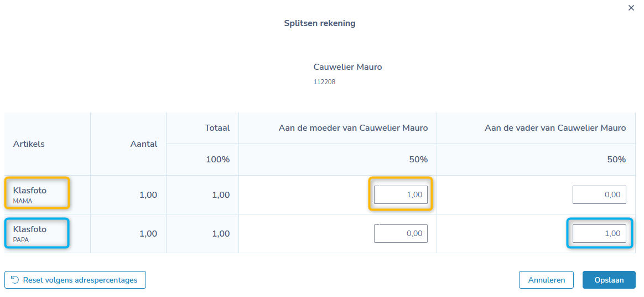This screenshot has height=297, width=644.
Task: Click the student name Cauwelier Mauro
Action: pyautogui.click(x=347, y=67)
